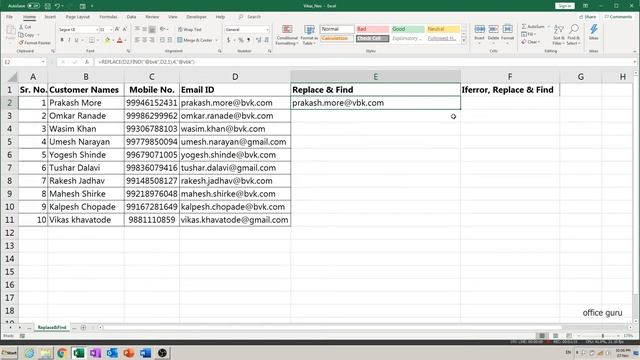Open the Developer ribbon tab
Image resolution: width=640 pixels, height=360 pixels.
click(196, 17)
